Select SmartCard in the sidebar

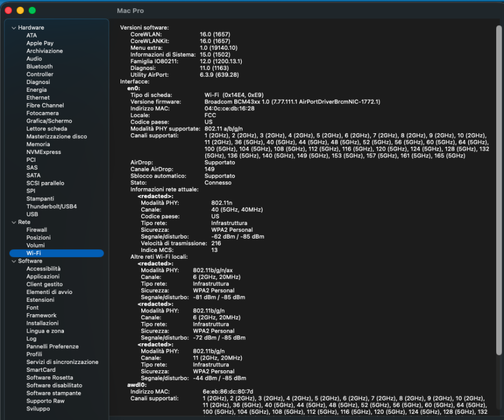pyautogui.click(x=41, y=370)
